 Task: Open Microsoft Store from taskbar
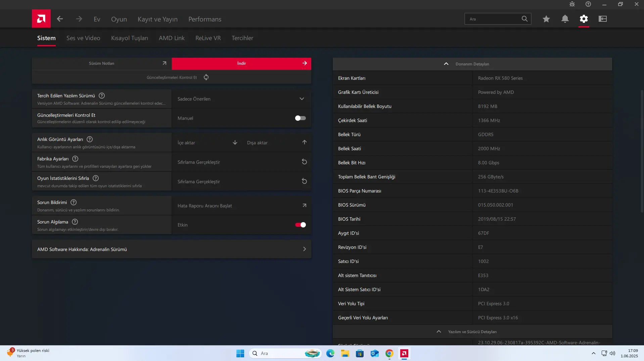tap(360, 353)
